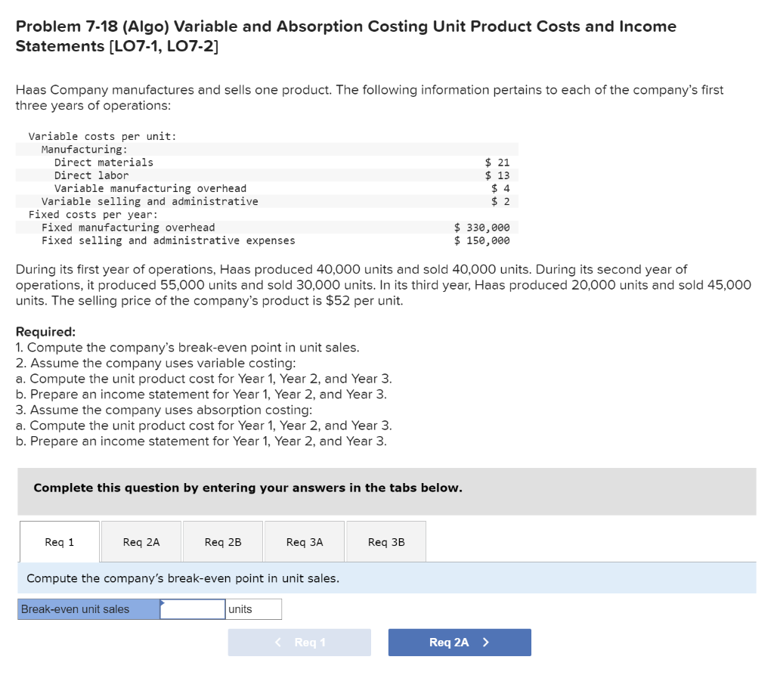Select the currently active Req 1 tab

59,541
